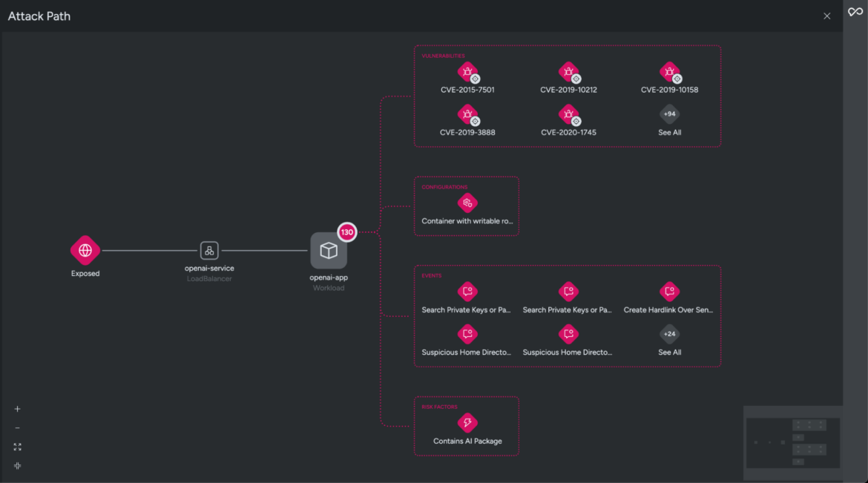Zoom in on the graph
The width and height of the screenshot is (868, 483).
17,409
